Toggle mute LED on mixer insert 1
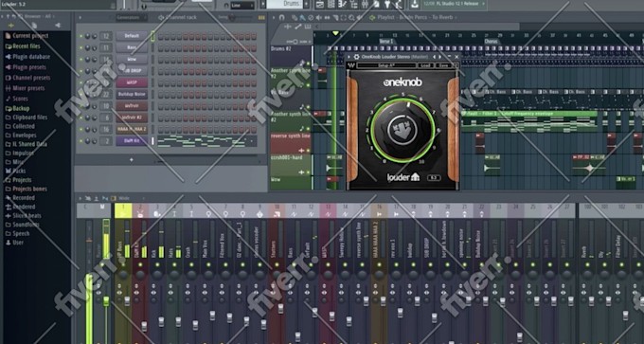This screenshot has width=644, height=344. pos(123,264)
